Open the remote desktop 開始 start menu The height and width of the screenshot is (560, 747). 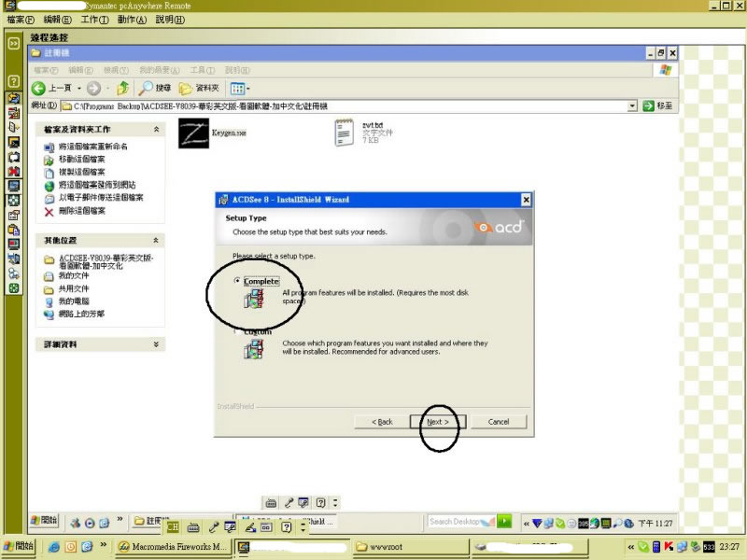[x=44, y=521]
